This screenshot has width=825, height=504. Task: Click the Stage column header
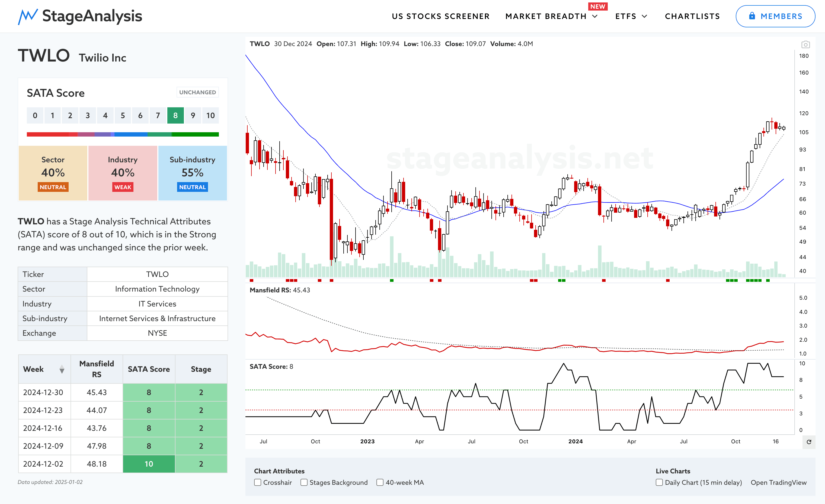(x=201, y=369)
